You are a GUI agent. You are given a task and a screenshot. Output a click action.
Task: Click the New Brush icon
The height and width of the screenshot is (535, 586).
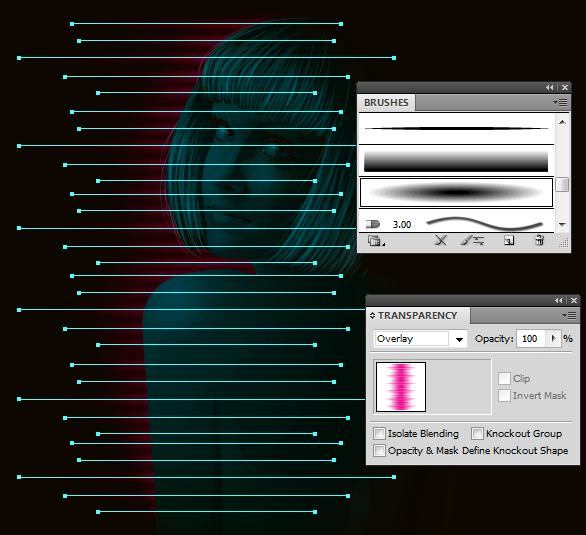[x=509, y=241]
